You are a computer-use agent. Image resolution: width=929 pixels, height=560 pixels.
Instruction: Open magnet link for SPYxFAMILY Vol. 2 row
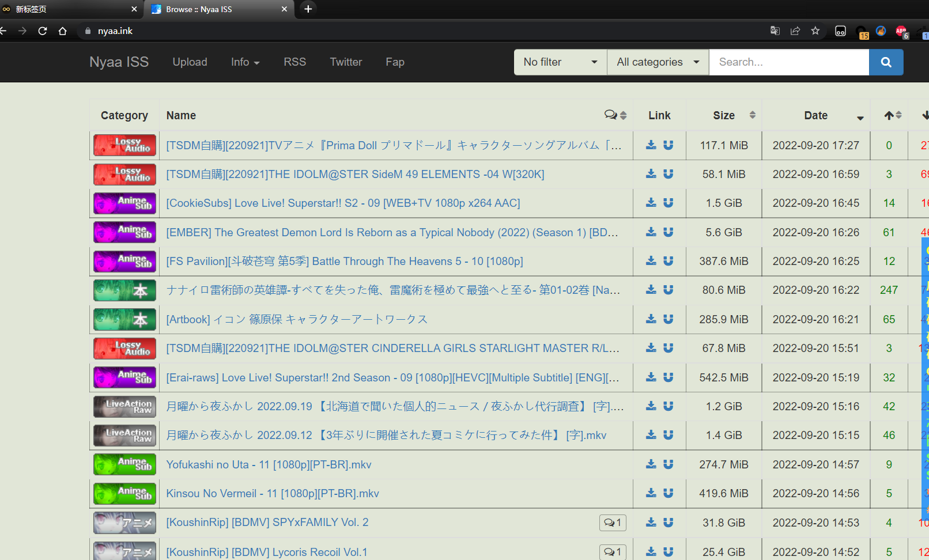coord(669,523)
